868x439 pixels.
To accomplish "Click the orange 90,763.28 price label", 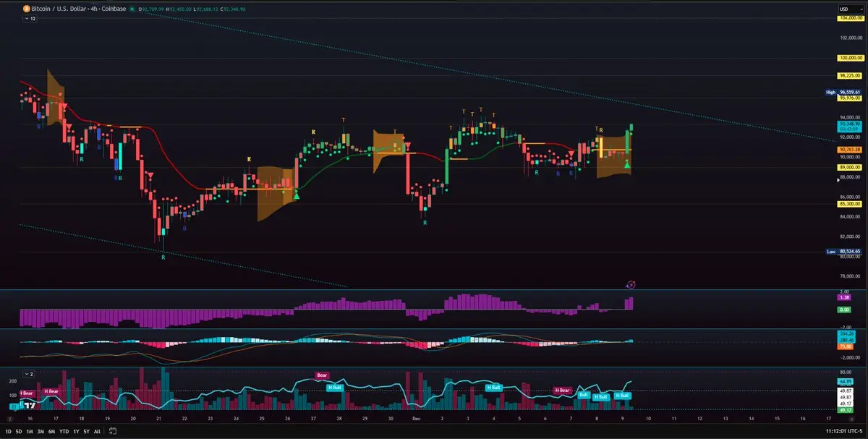I will click(x=848, y=149).
